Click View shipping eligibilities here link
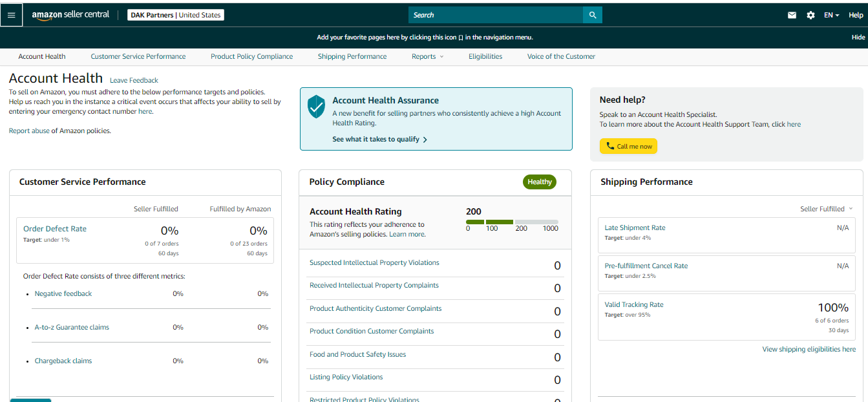Viewport: 868px width, 402px height. [809, 349]
